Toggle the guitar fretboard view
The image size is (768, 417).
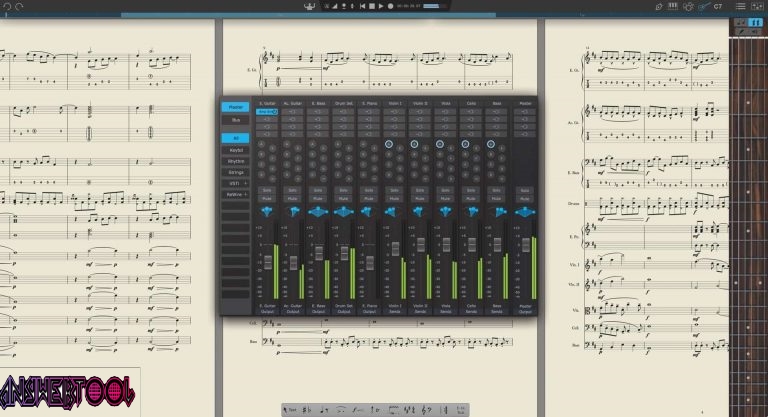[704, 6]
